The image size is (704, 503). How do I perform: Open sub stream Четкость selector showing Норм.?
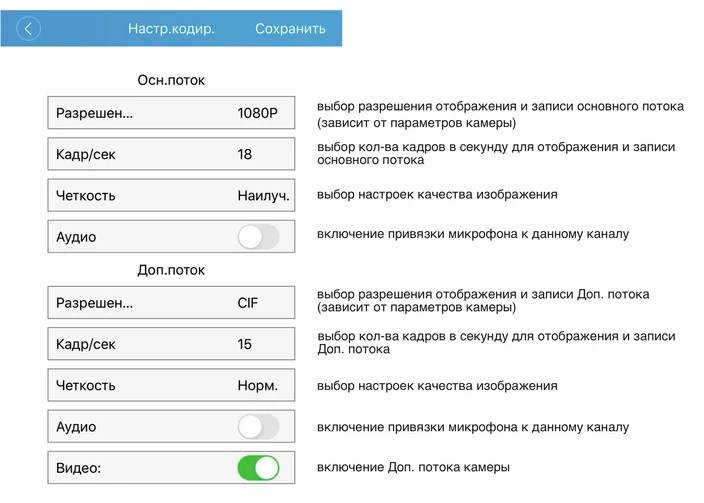click(171, 385)
